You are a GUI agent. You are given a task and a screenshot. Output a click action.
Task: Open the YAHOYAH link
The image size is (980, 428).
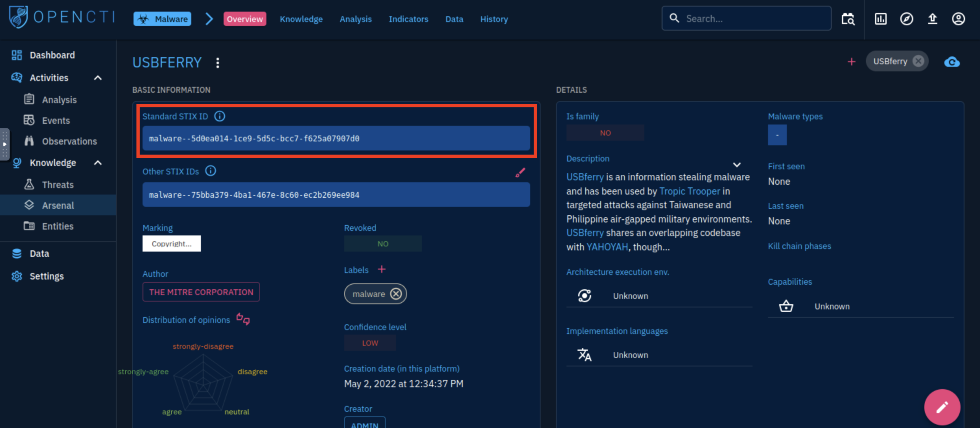click(x=607, y=247)
